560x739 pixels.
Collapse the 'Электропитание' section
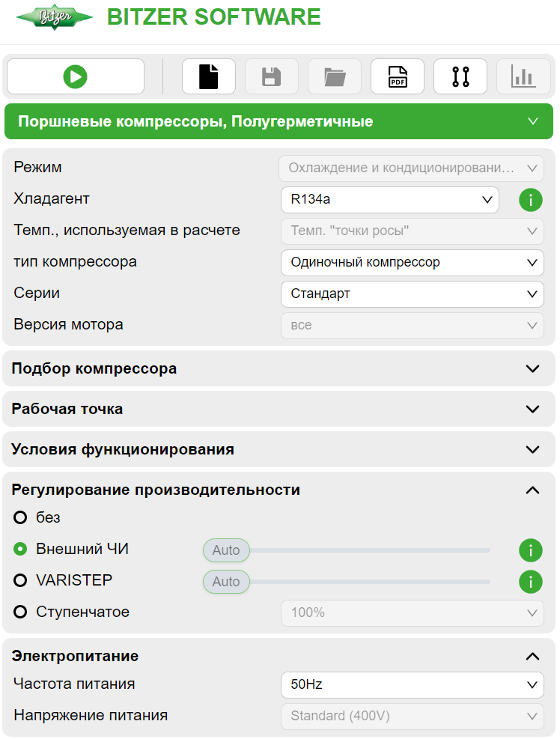pos(532,655)
